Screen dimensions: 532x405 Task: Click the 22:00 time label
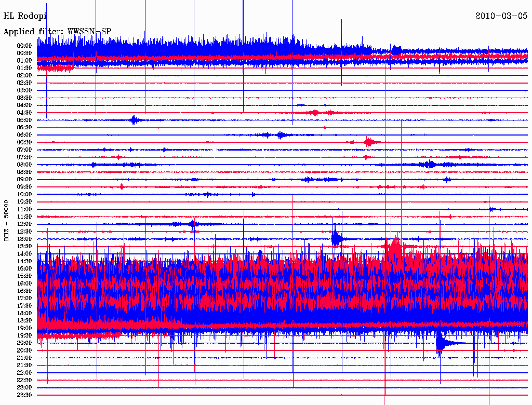click(x=24, y=372)
